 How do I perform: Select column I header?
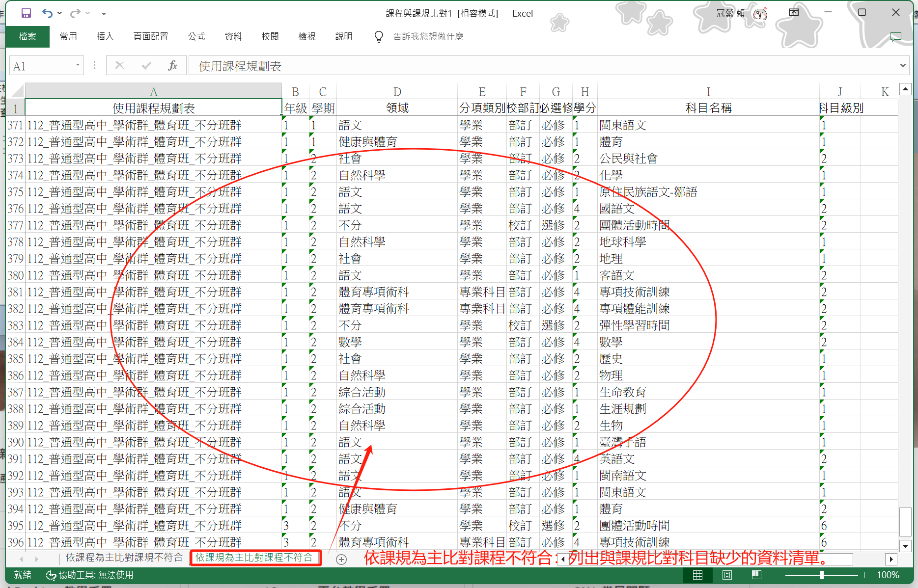tap(708, 92)
